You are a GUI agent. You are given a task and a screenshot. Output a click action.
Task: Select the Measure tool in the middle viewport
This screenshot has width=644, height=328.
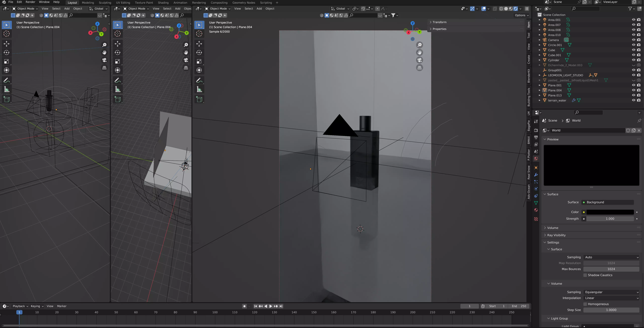(x=117, y=89)
